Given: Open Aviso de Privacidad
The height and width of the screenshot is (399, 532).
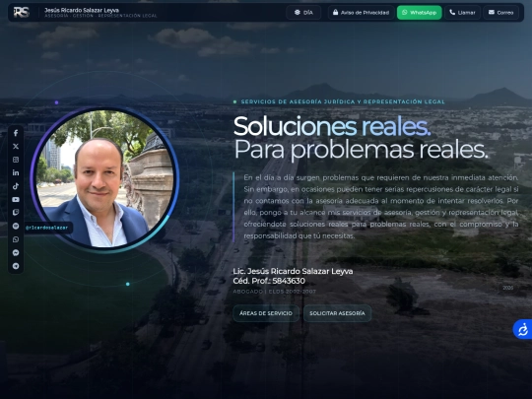Looking at the screenshot, I should (361, 13).
